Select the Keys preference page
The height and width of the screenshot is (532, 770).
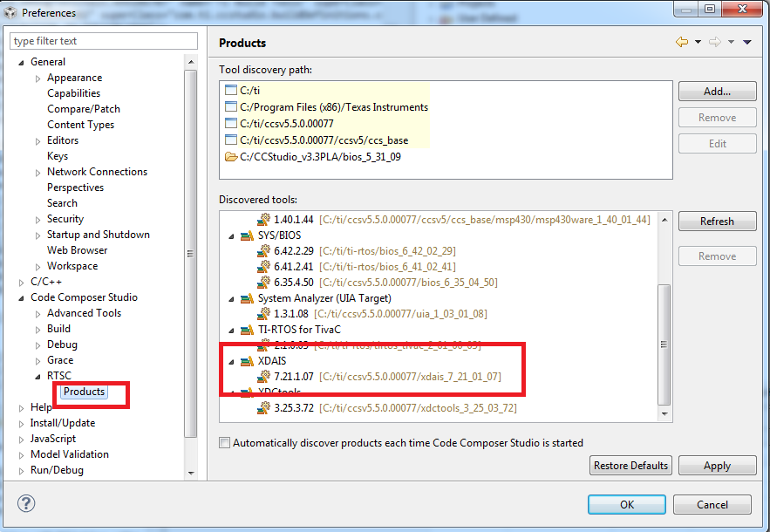(58, 156)
